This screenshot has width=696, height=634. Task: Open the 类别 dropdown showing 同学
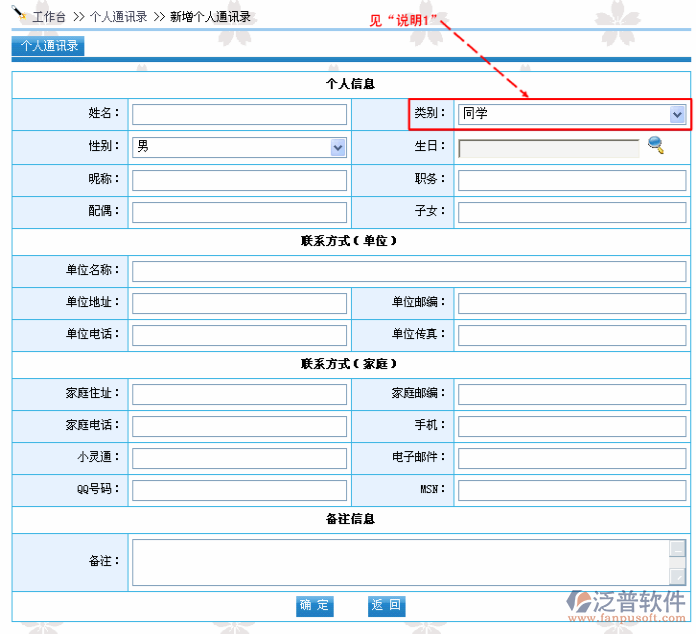coord(572,114)
